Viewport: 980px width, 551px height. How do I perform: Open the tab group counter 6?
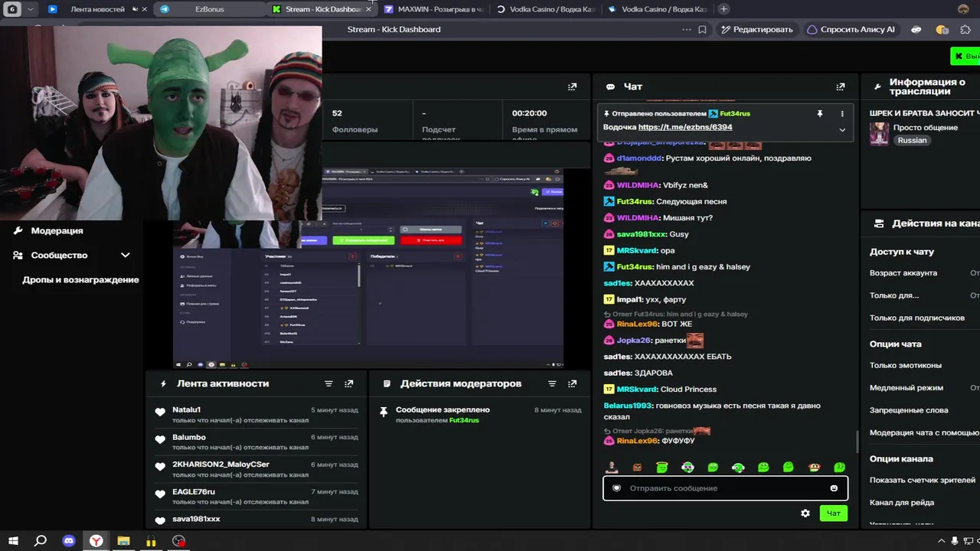pos(12,9)
